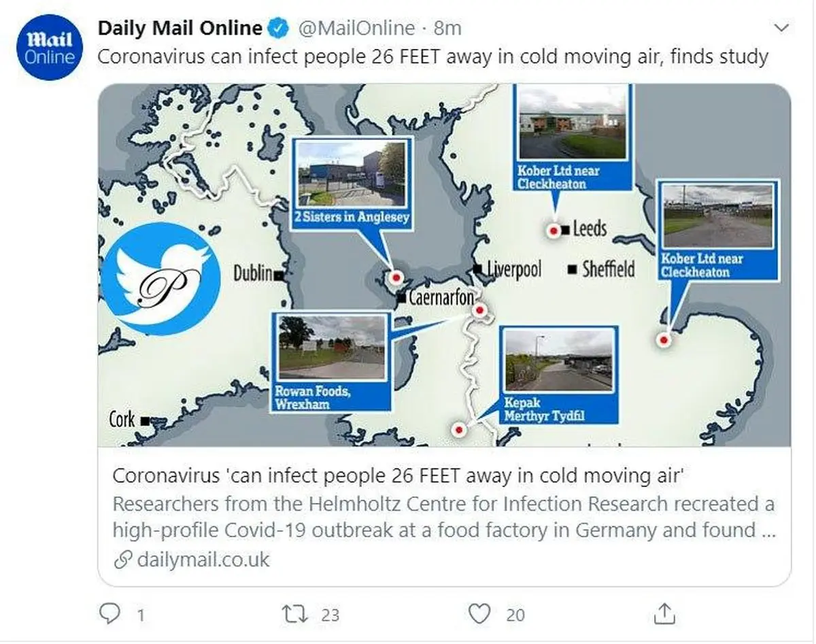The width and height of the screenshot is (816, 644).
Task: Open the dailymail.co.uk link
Action: tap(203, 560)
